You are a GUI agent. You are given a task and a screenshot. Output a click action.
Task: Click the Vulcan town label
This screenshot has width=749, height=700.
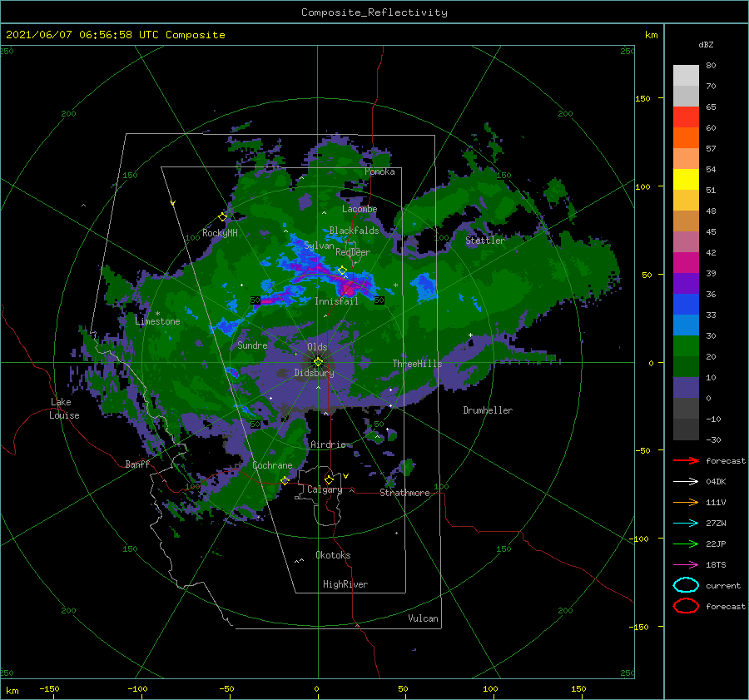423,618
